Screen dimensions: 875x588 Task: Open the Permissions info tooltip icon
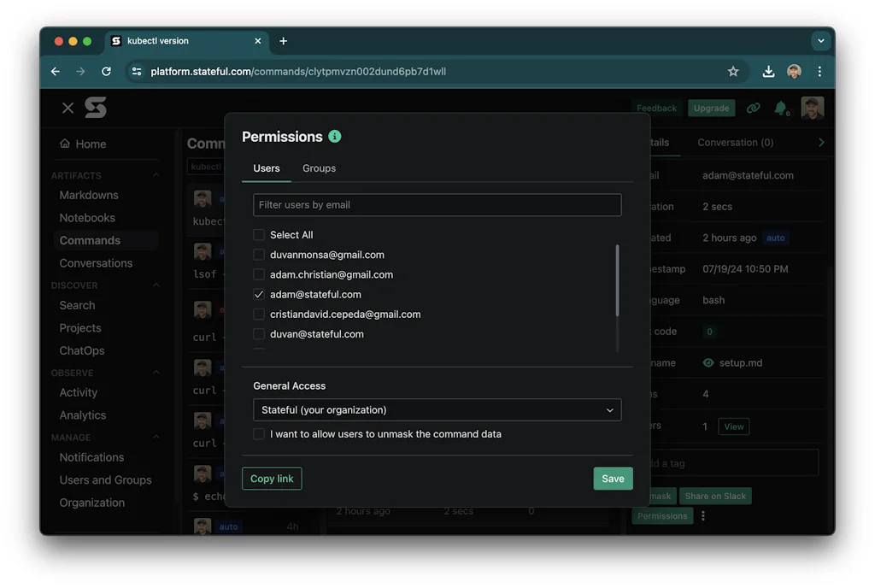click(x=333, y=136)
